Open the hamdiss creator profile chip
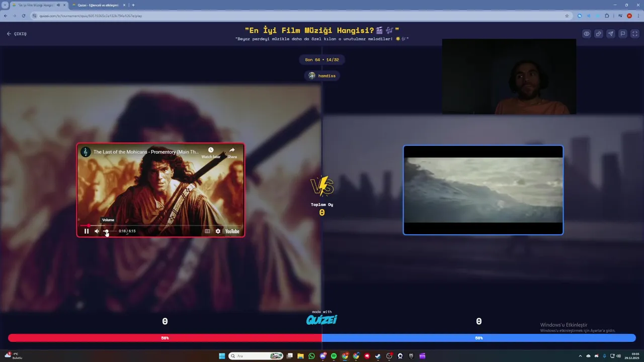Image resolution: width=644 pixels, height=362 pixels. click(x=322, y=76)
